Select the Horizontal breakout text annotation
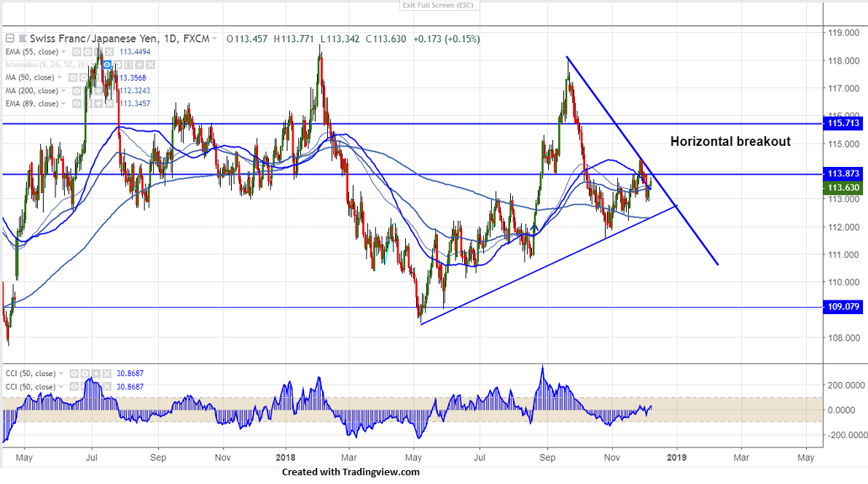 [x=730, y=141]
